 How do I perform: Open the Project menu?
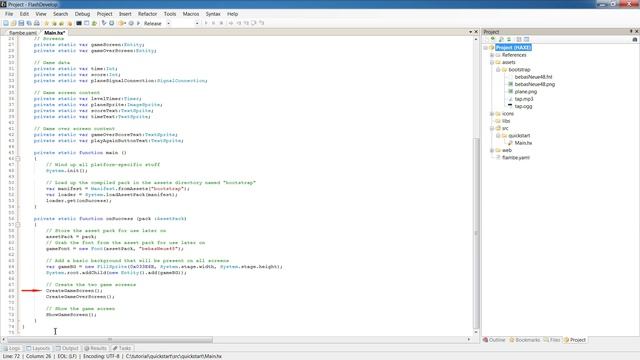[x=104, y=14]
